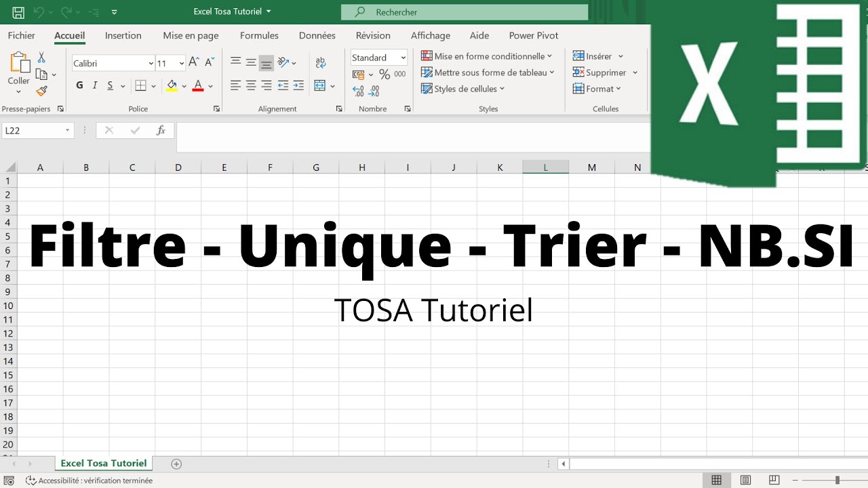Open the Calibri font name dropdown
The height and width of the screenshot is (488, 868).
pyautogui.click(x=151, y=63)
